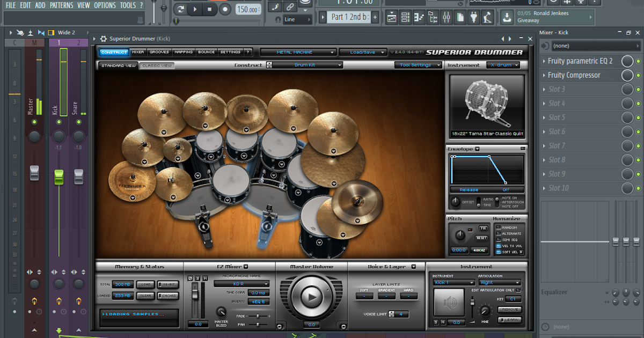644x338 pixels.
Task: Play audition with Master Volume play button
Action: pos(311,296)
